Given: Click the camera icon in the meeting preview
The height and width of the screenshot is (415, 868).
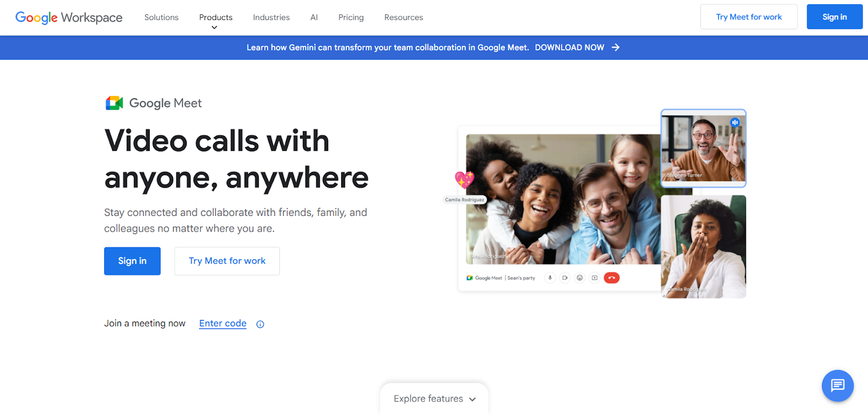Looking at the screenshot, I should point(565,278).
